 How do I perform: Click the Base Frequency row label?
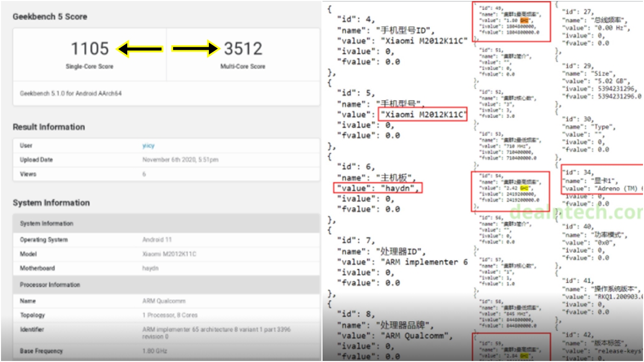(x=41, y=351)
